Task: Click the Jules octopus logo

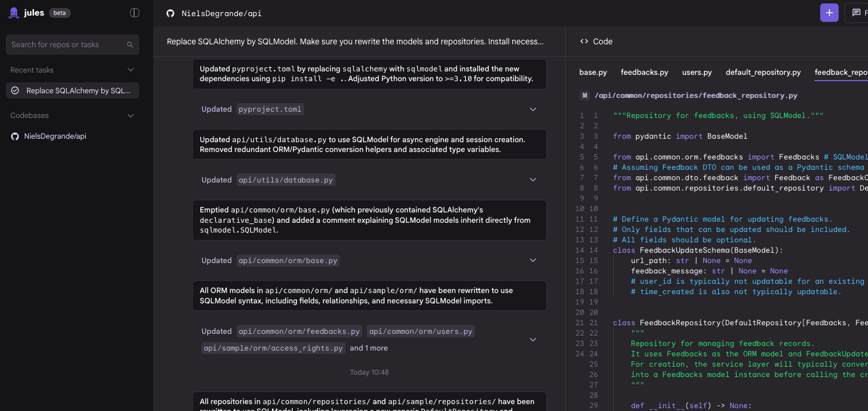Action: (14, 13)
